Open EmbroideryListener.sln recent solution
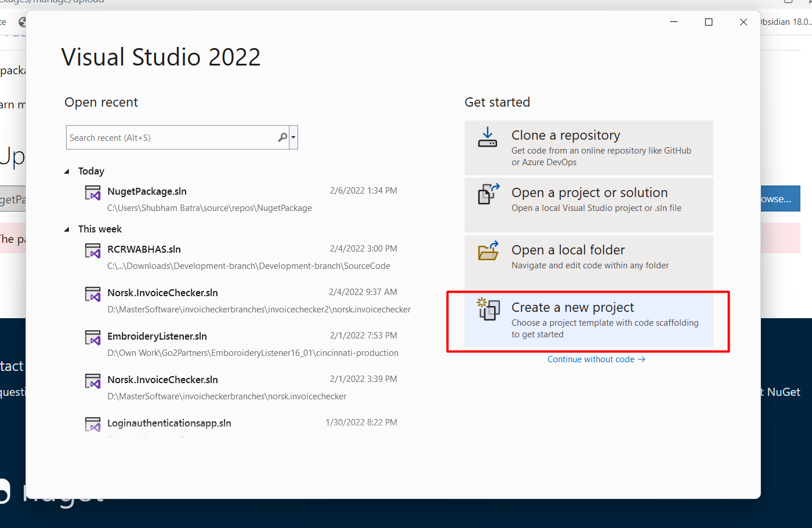This screenshot has width=812, height=528. tap(241, 344)
